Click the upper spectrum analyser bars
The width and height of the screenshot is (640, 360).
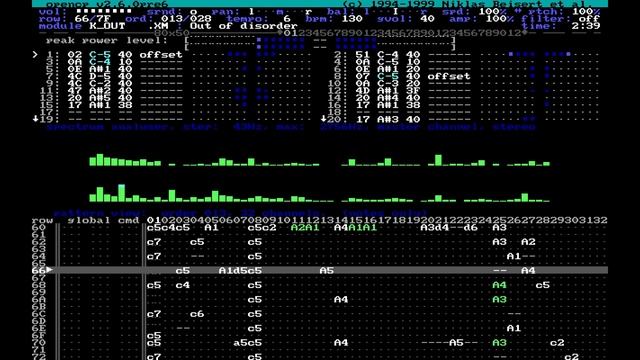coord(320,160)
